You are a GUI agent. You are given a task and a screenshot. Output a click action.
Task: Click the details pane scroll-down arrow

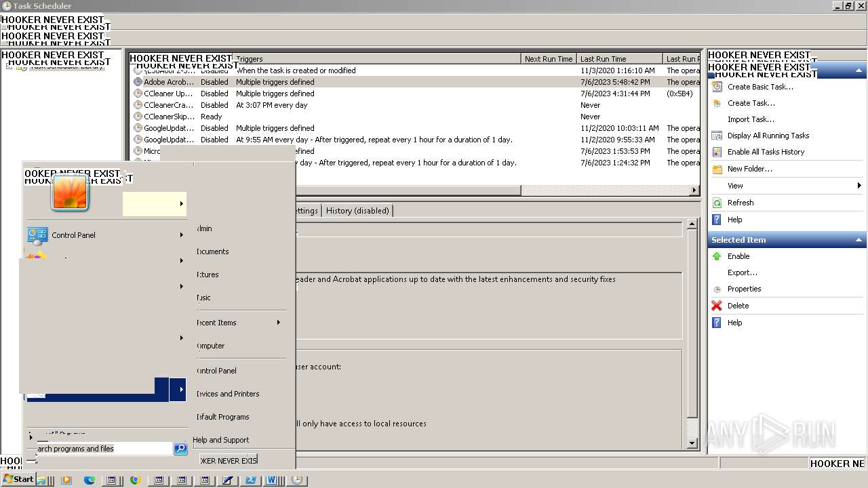click(x=692, y=443)
